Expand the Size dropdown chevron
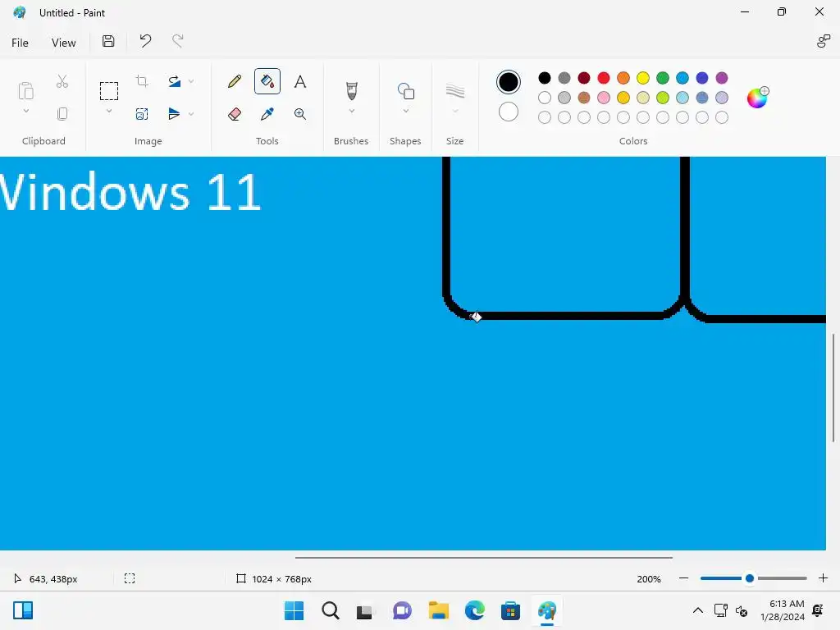Screen dimensions: 840x630 (x=454, y=111)
